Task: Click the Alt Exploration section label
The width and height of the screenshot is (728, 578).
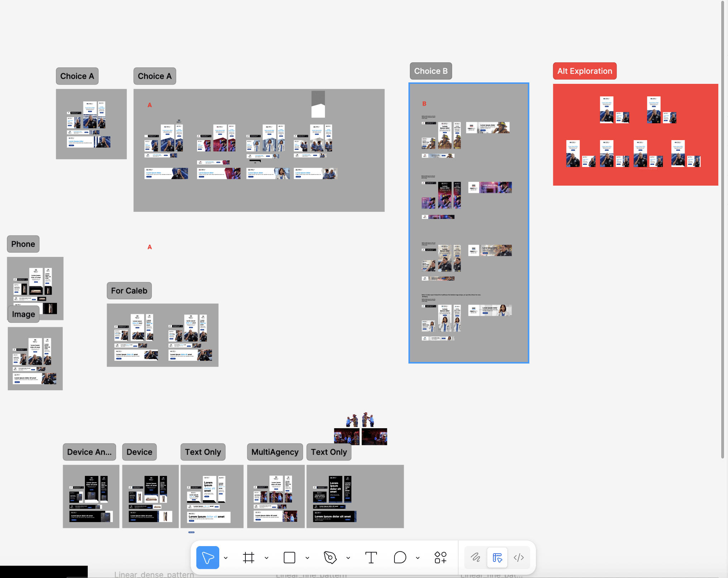Action: (x=584, y=71)
